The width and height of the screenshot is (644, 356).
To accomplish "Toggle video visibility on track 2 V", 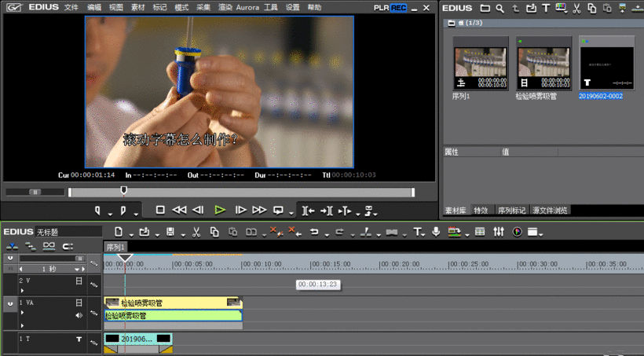I will coord(79,281).
